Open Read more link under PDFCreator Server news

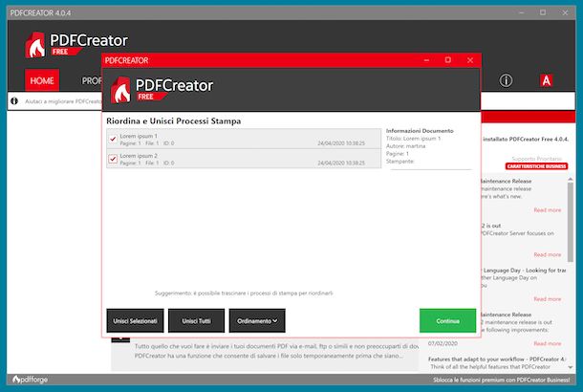[x=548, y=254]
